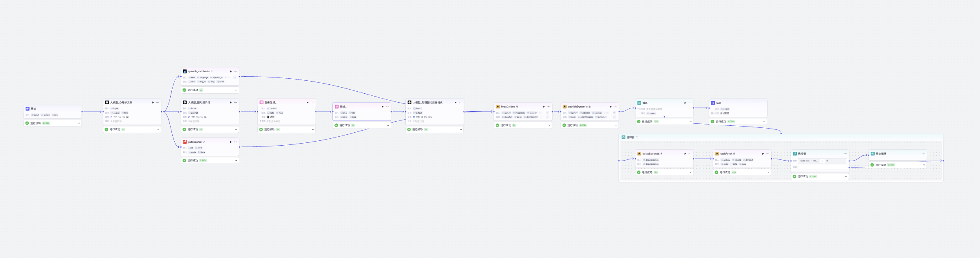Expand the 开始 node run result

[79, 123]
